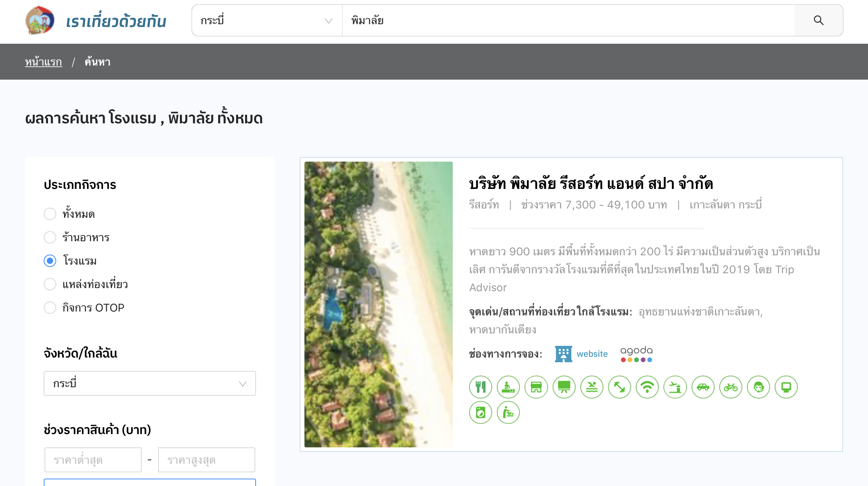Click the เกาะลันตา กระบี่ location text

tap(726, 205)
